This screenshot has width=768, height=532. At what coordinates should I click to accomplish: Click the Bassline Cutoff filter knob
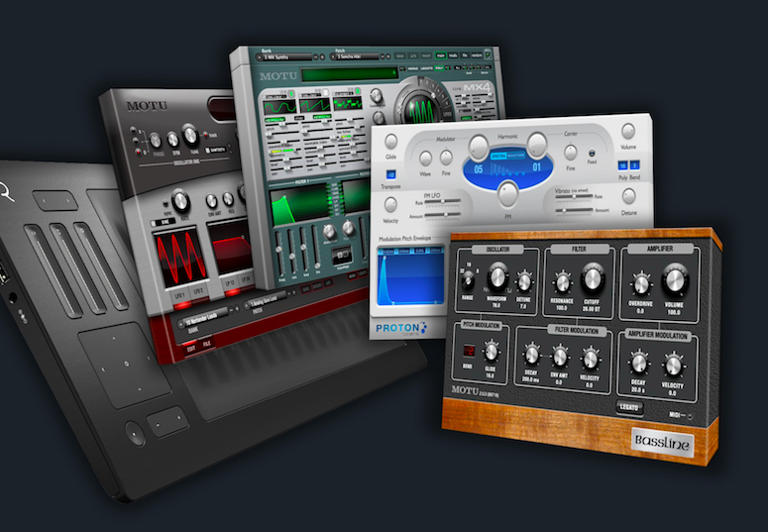(593, 278)
